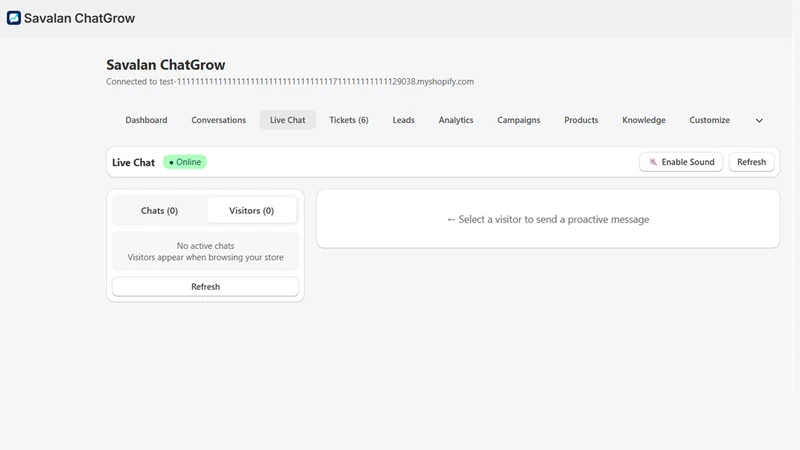800x450 pixels.
Task: Click the Refresh button in Live Chat header
Action: point(752,162)
